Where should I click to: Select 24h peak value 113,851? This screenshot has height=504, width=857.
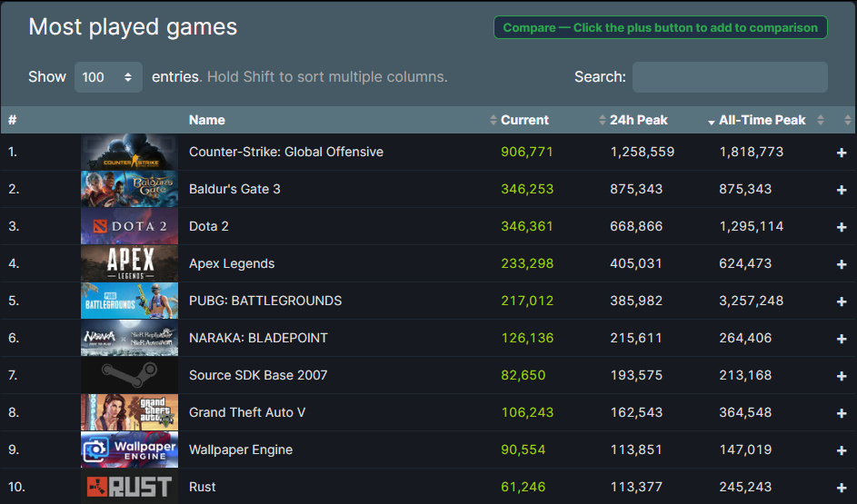coord(636,450)
